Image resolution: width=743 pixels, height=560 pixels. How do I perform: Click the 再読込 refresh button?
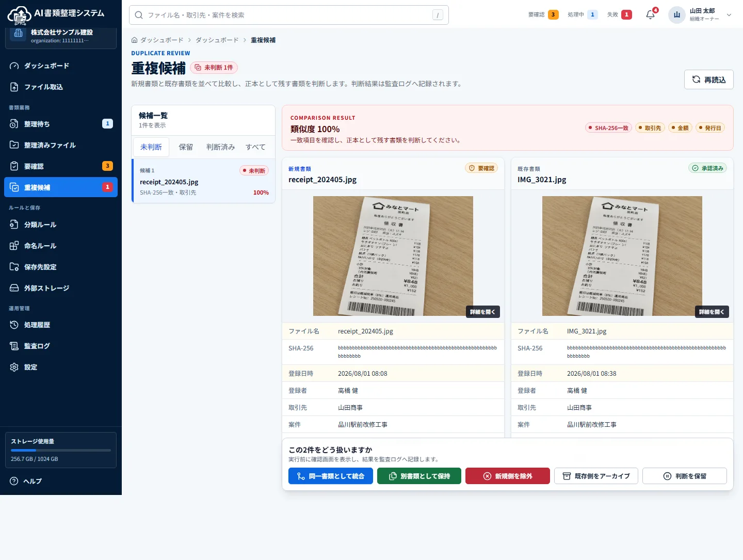(709, 79)
